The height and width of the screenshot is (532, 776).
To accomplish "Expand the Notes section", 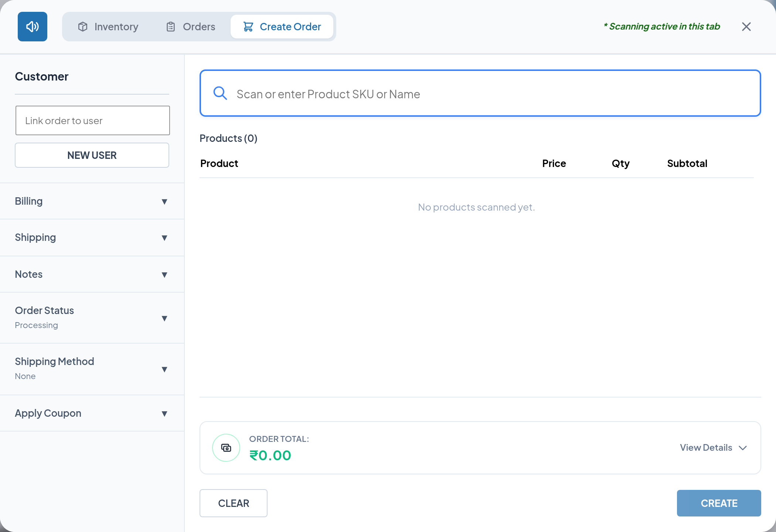I will click(x=92, y=274).
